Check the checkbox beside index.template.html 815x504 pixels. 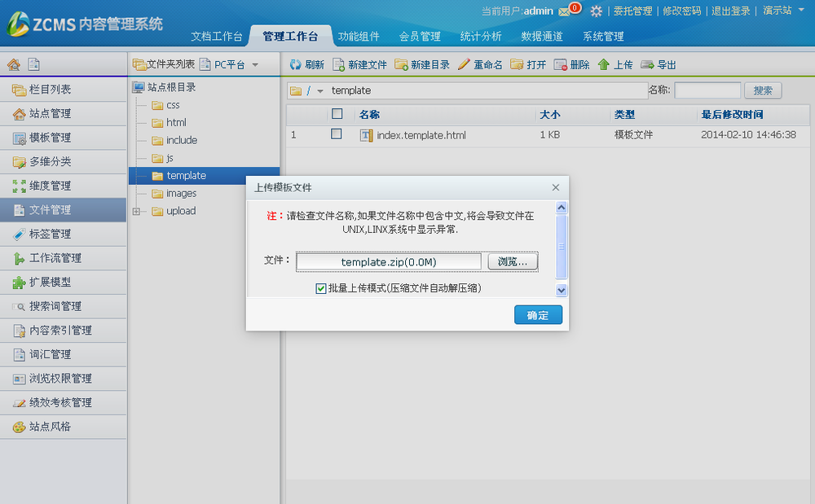click(337, 134)
